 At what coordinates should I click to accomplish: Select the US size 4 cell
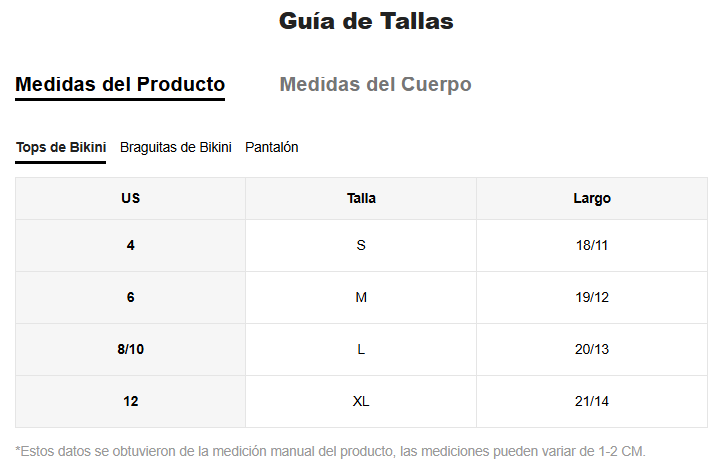click(x=131, y=245)
